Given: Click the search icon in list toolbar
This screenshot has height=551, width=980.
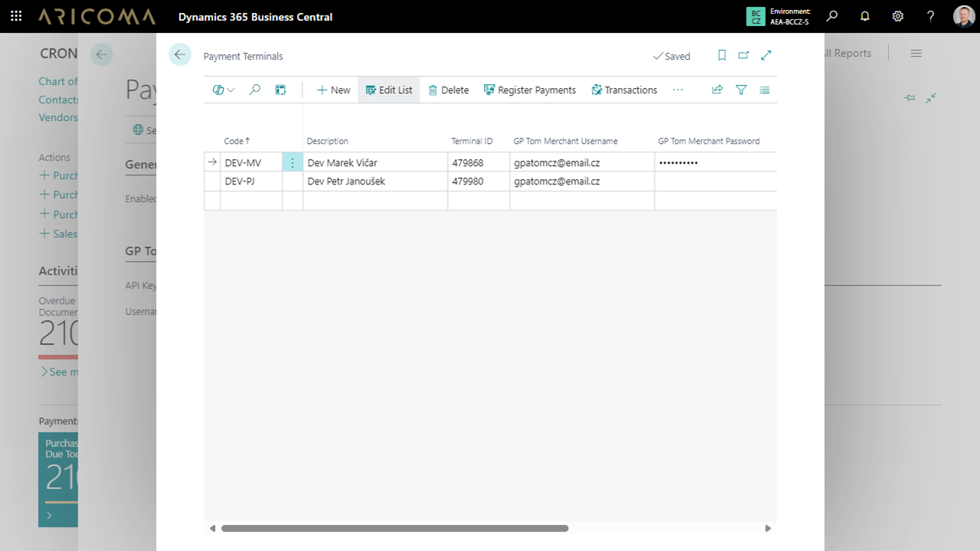Looking at the screenshot, I should click(255, 90).
